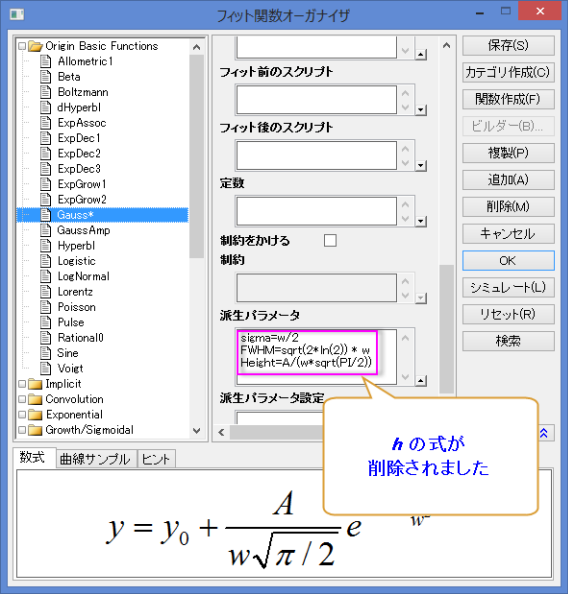Click the GaussAmp function document icon
Viewport: 568px width, 594px height.
(45, 230)
